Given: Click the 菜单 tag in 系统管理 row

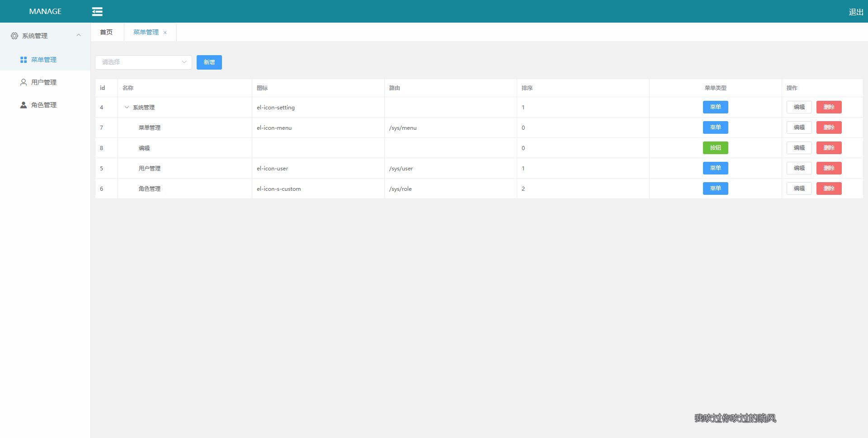Looking at the screenshot, I should click(716, 107).
